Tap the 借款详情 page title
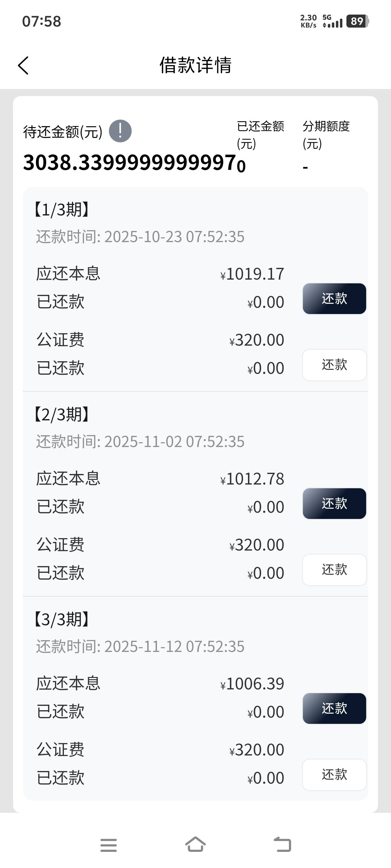 point(195,65)
